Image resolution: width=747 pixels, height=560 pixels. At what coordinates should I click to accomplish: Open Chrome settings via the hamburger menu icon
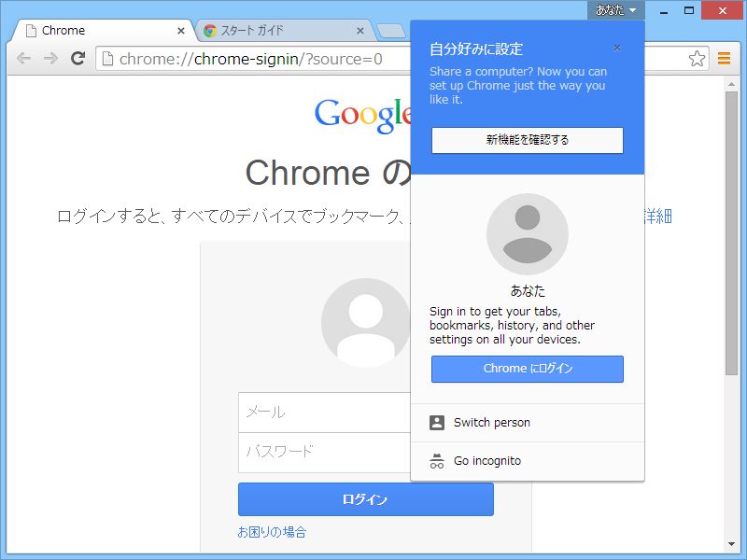tap(724, 58)
